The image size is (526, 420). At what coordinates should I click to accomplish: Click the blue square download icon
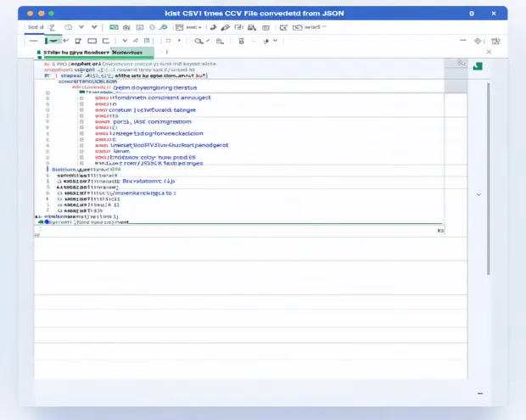point(139,27)
